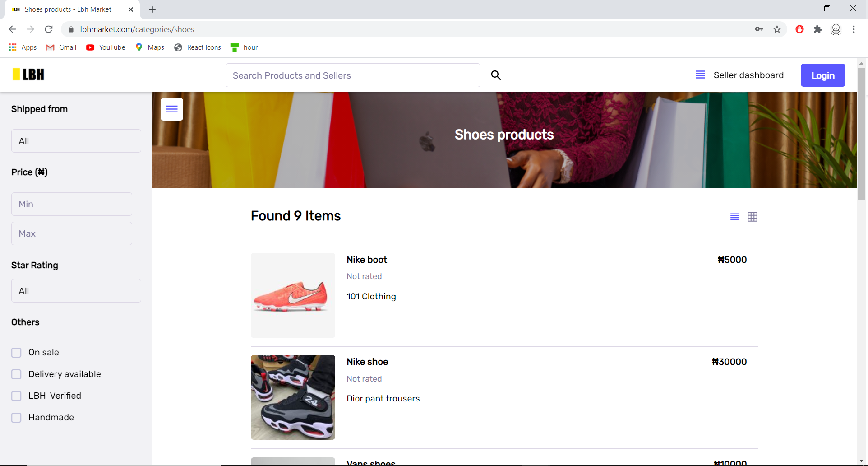Bookmark this page with star icon

point(777,29)
